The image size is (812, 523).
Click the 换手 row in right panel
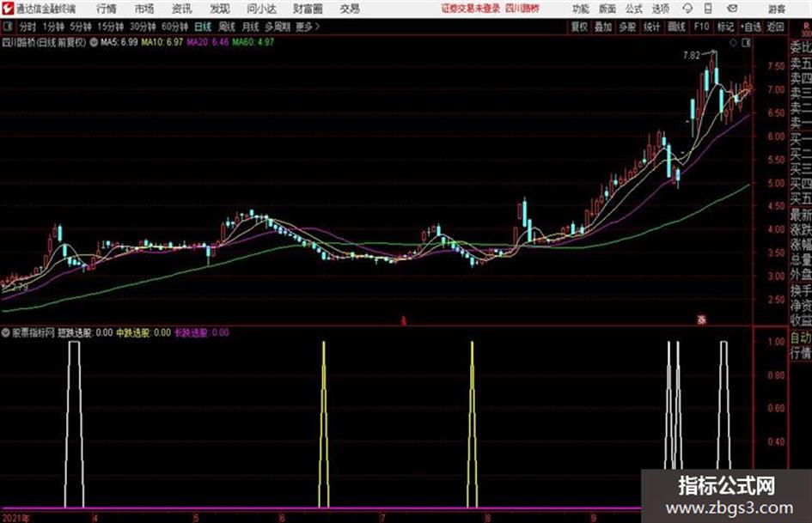(x=801, y=291)
